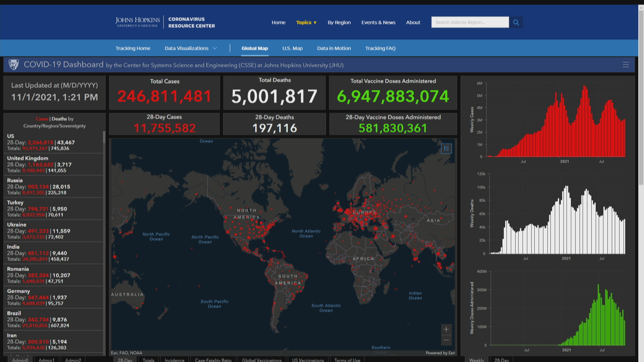The image size is (644, 362).
Task: Select the 28-Day charts tab
Action: pyautogui.click(x=501, y=360)
